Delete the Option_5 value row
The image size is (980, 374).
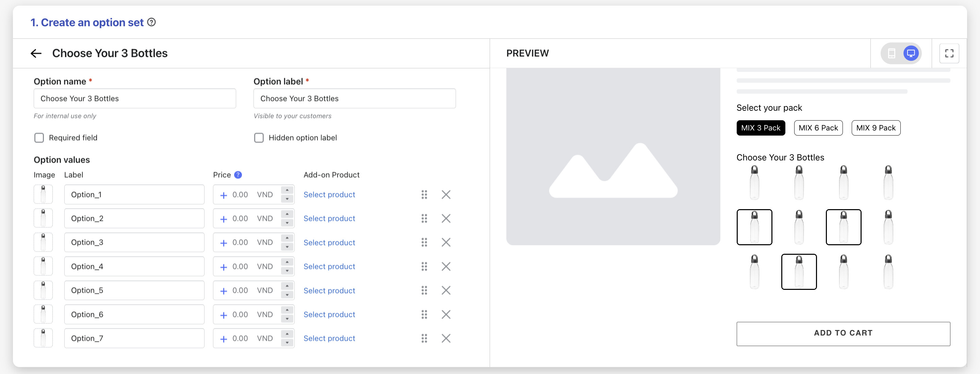pyautogui.click(x=446, y=291)
